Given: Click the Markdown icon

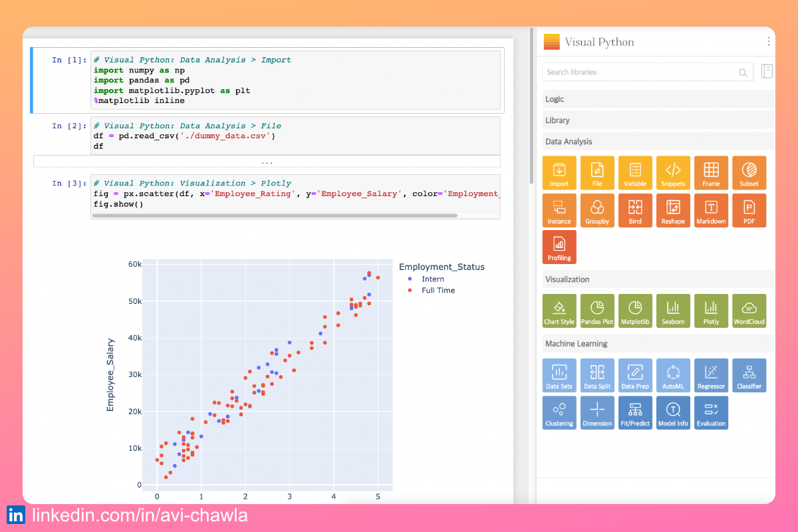Looking at the screenshot, I should coord(711,210).
